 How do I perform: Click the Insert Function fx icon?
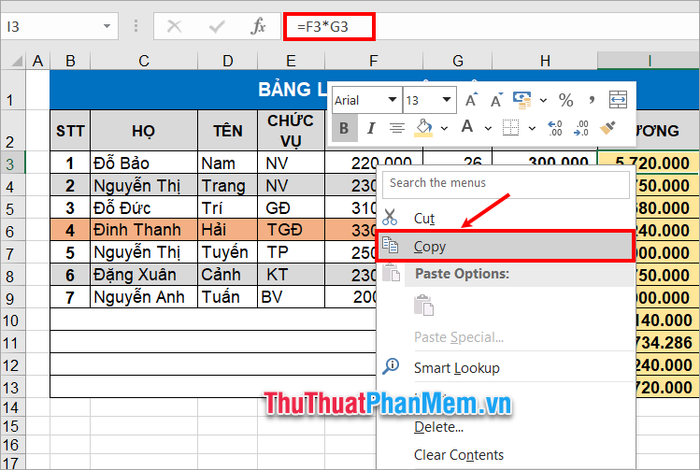tap(257, 26)
